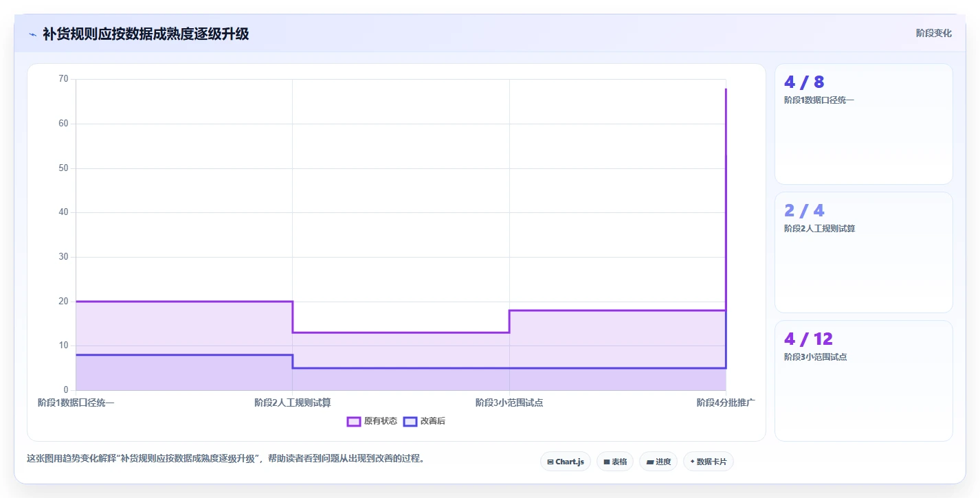This screenshot has height=498, width=980.
Task: Click the title 补货规则应按数据成熟度逐级升级
Action: click(x=146, y=34)
